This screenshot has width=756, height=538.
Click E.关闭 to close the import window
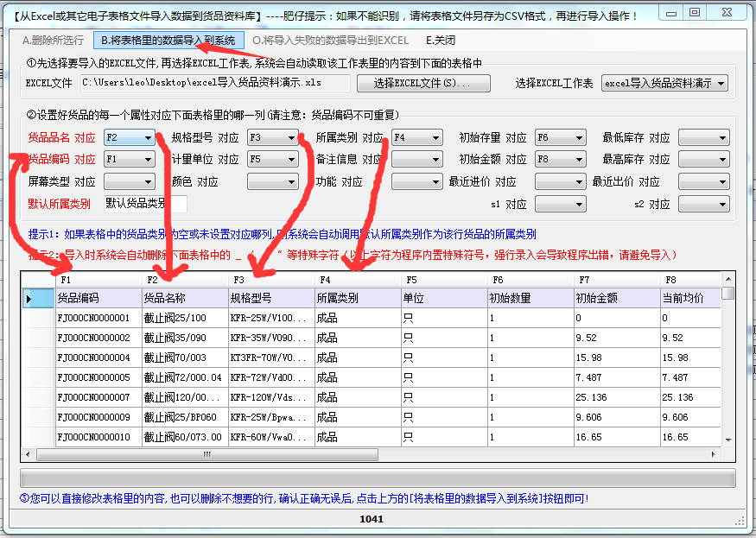point(441,41)
